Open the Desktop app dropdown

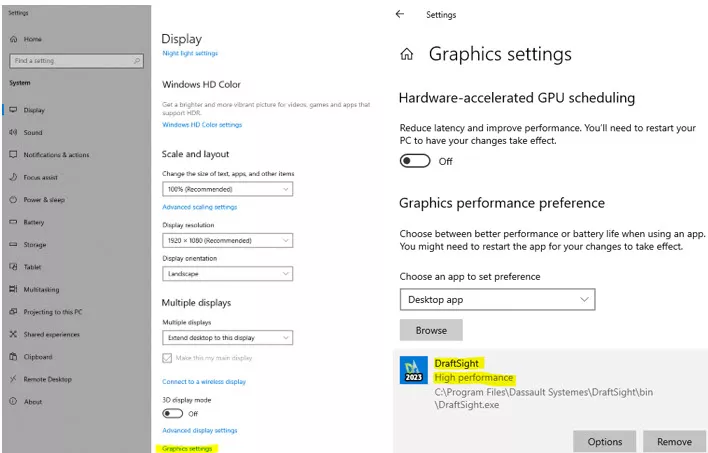(497, 299)
